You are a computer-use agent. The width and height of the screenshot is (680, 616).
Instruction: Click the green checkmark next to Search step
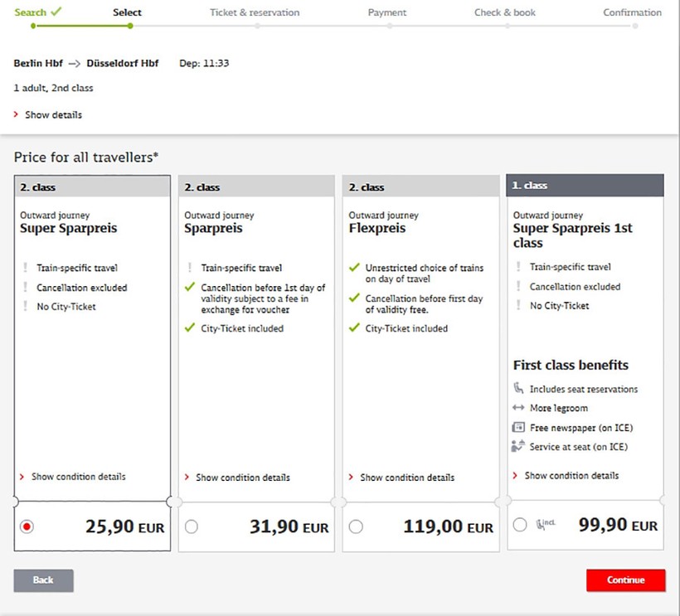point(56,12)
